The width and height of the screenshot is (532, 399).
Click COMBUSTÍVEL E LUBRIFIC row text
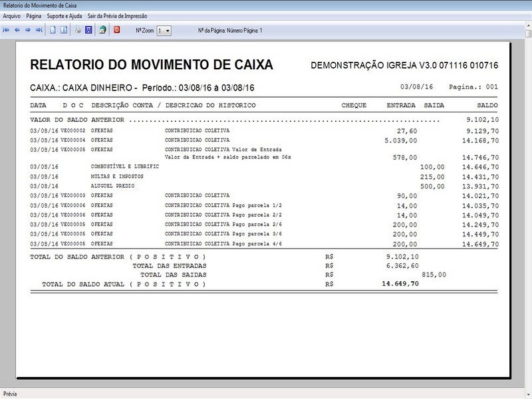[x=125, y=167]
